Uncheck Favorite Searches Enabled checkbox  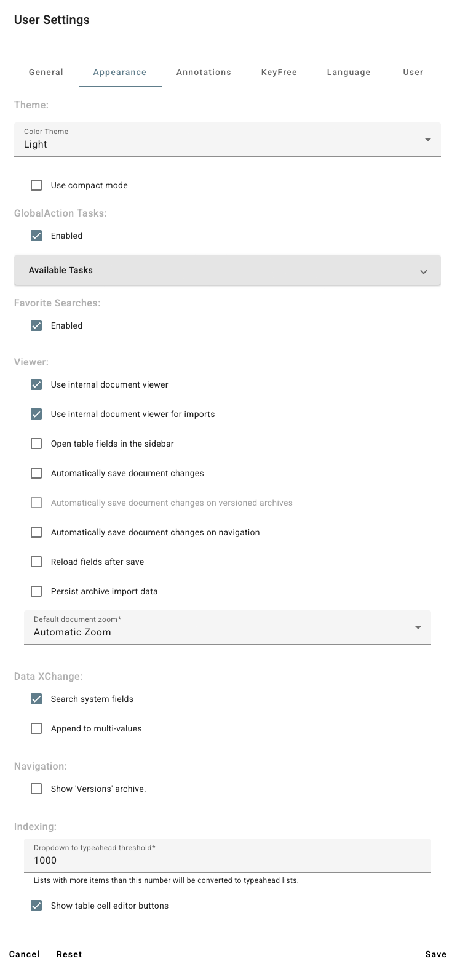click(x=36, y=325)
